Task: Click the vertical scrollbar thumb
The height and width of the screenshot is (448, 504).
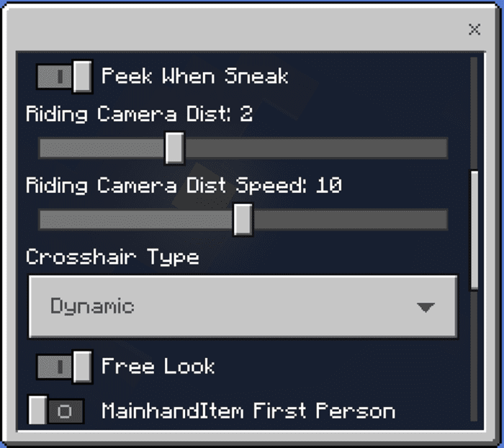Action: coord(474,230)
